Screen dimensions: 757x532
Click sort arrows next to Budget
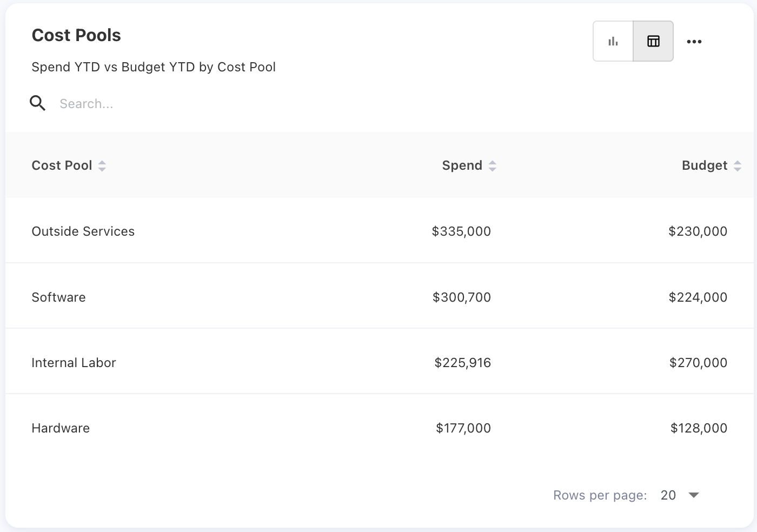pos(737,166)
